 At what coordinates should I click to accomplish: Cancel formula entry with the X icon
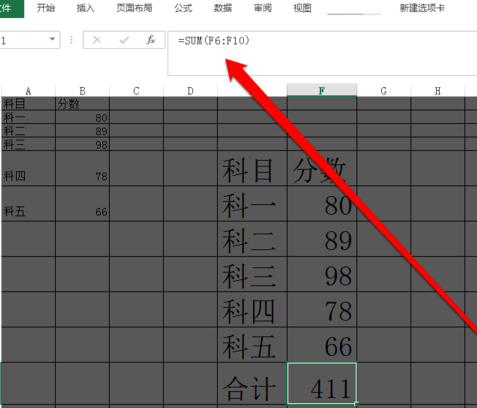[97, 40]
